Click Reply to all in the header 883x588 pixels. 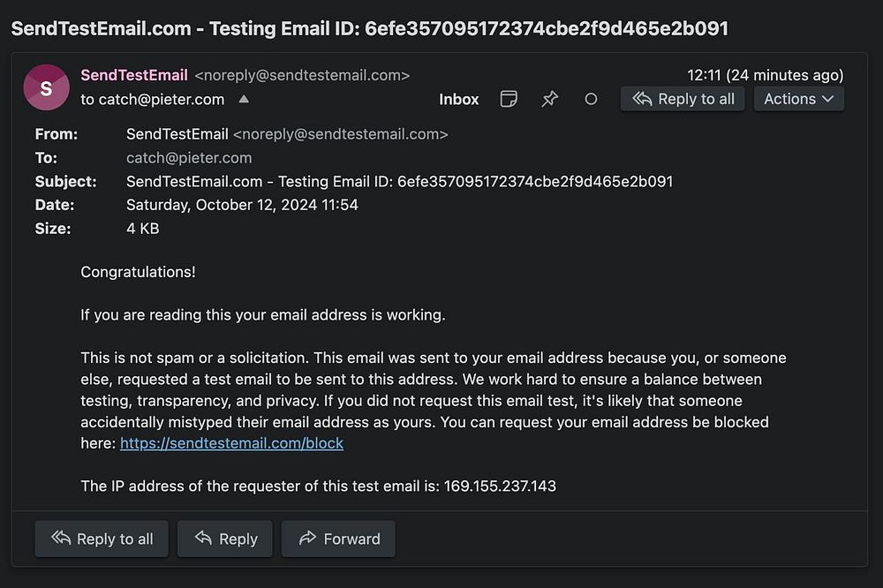tap(683, 99)
